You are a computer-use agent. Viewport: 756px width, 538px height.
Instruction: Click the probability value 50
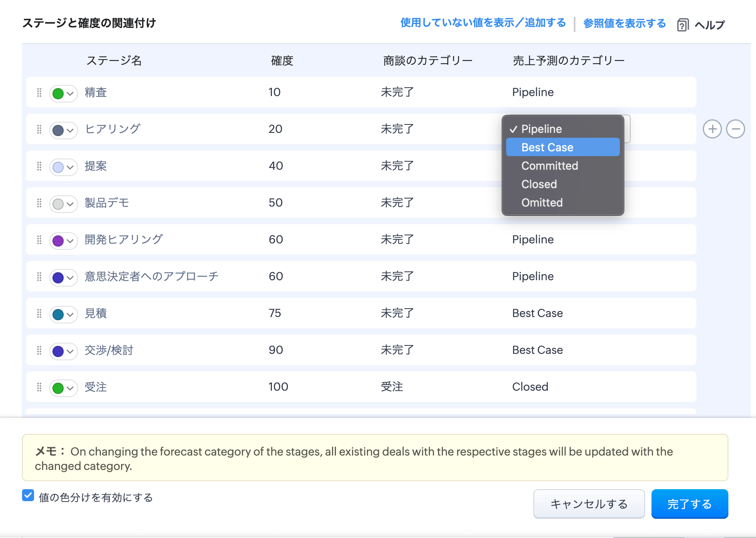pos(275,203)
